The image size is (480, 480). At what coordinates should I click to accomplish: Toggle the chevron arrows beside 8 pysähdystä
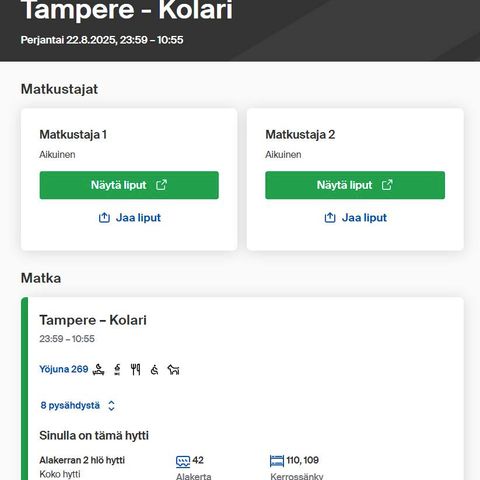click(111, 406)
